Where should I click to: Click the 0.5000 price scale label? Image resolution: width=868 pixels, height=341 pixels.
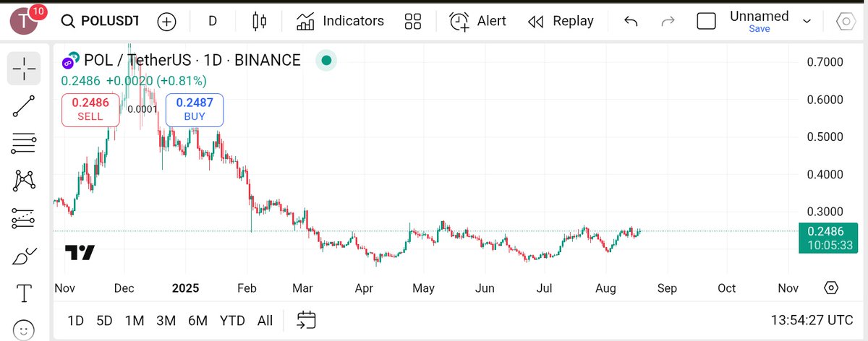click(x=825, y=137)
